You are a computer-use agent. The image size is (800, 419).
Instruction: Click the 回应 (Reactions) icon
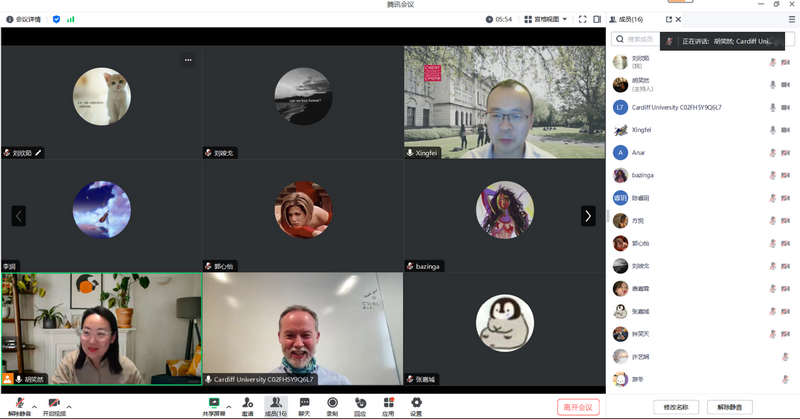point(360,404)
